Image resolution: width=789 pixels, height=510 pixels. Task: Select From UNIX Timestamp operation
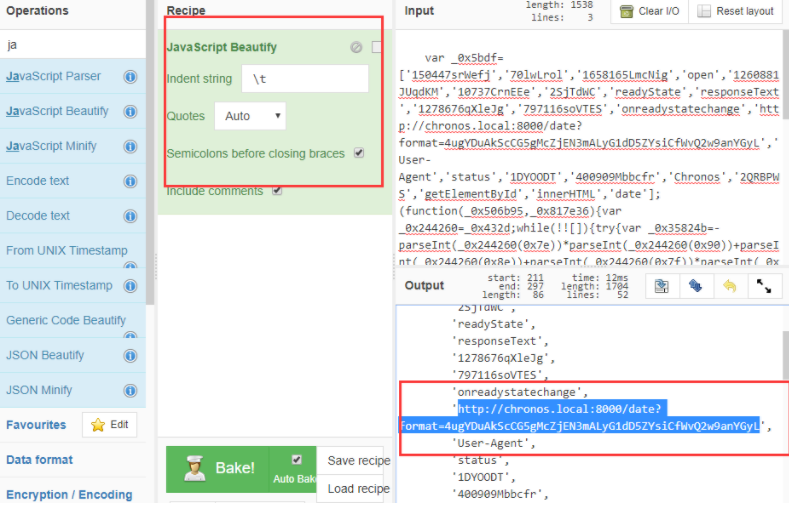(x=73, y=250)
